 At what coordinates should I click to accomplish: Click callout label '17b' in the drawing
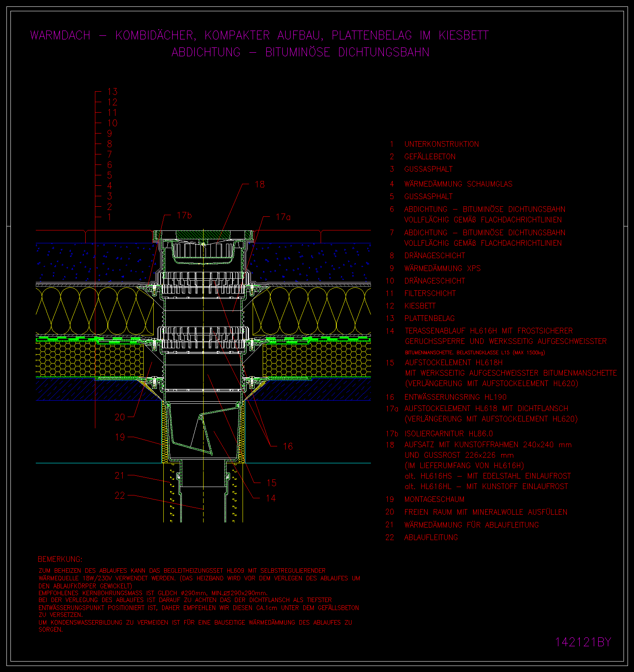point(184,216)
